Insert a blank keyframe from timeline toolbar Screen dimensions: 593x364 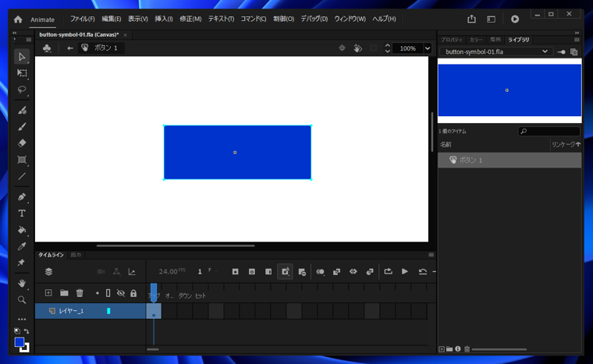[252, 271]
